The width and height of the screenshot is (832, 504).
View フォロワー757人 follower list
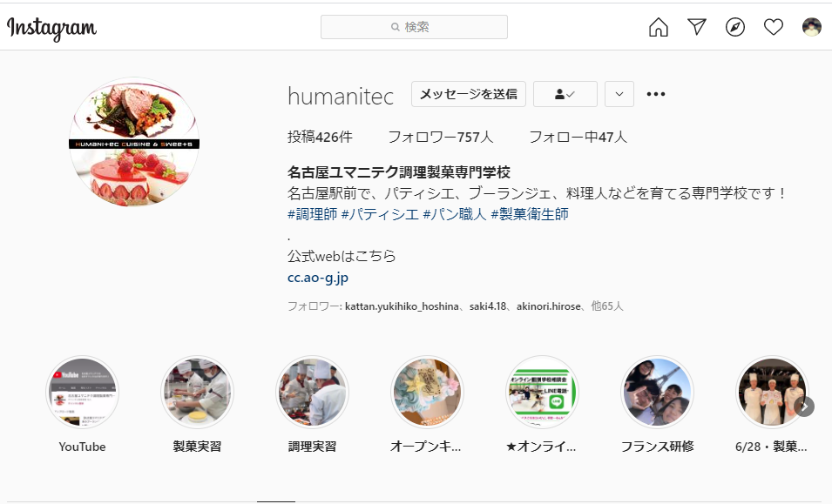tap(441, 137)
